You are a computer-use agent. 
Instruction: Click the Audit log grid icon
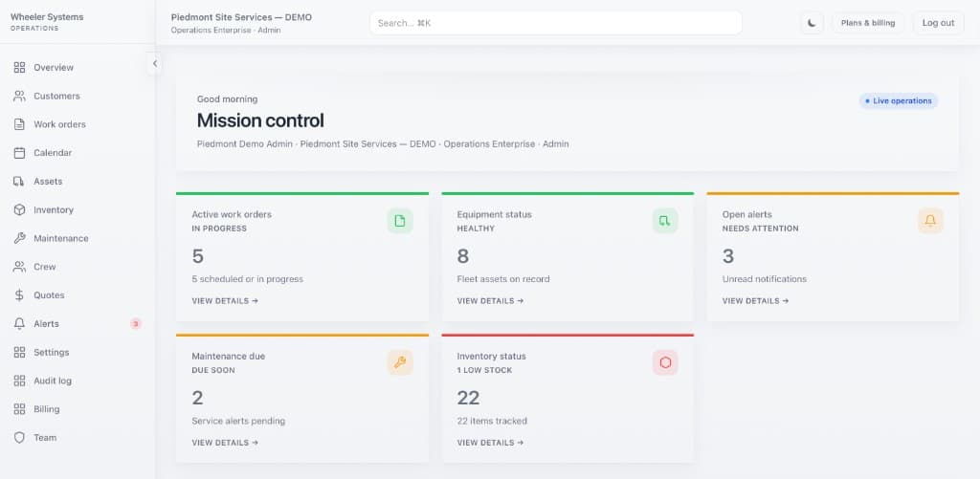point(19,381)
